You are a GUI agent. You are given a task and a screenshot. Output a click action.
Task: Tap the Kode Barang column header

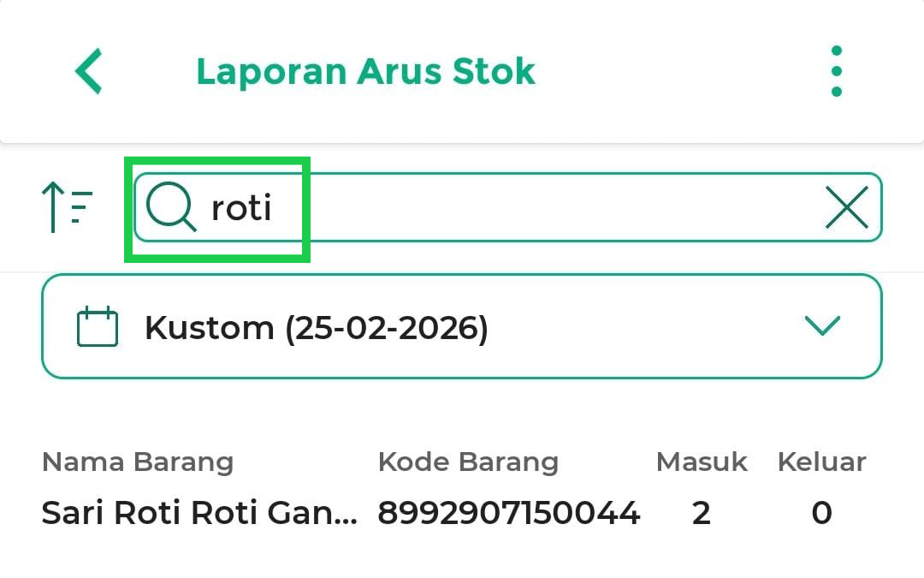[468, 462]
